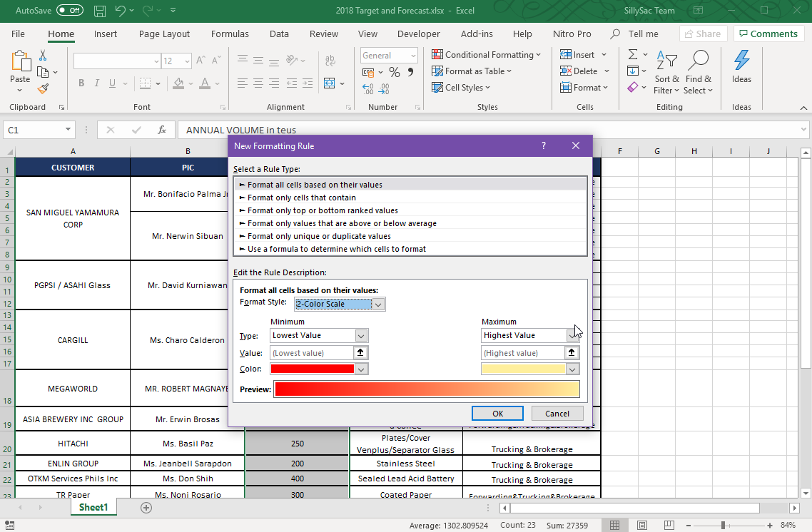
Task: Open the Page Layout tab
Action: (x=164, y=34)
